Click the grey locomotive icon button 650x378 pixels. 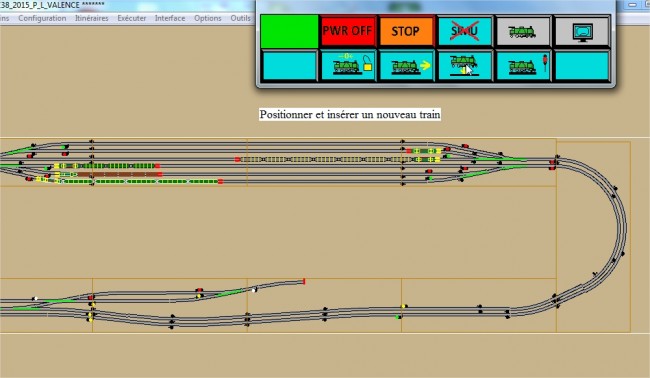(523, 31)
